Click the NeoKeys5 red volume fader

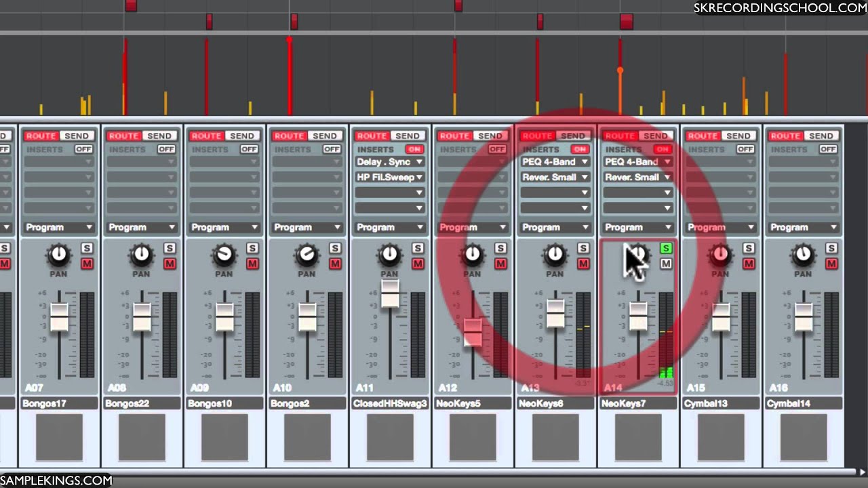click(x=473, y=333)
